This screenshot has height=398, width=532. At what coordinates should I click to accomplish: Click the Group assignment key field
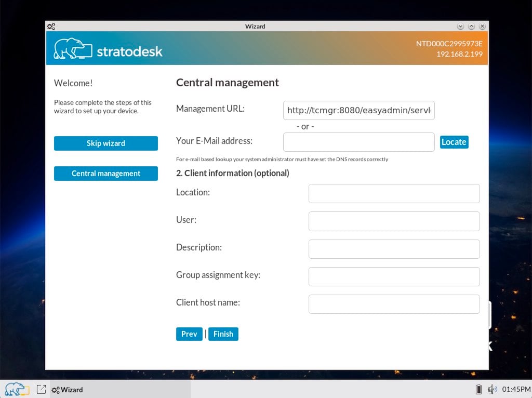[x=394, y=276]
